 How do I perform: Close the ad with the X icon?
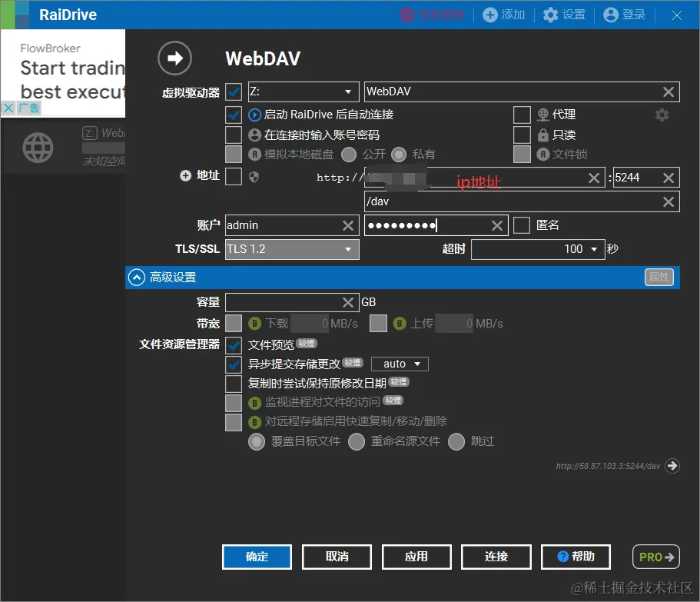pyautogui.click(x=8, y=108)
